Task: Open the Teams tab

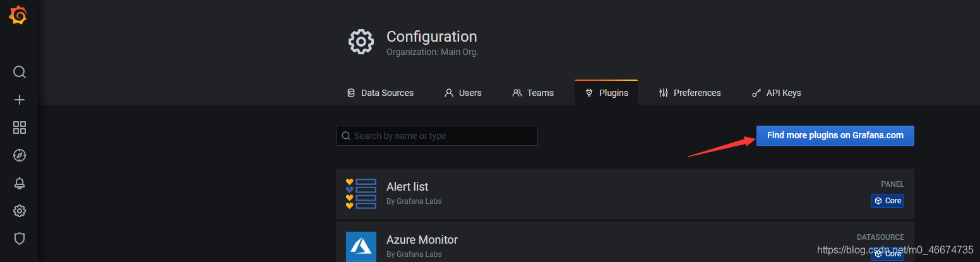Action: click(x=533, y=93)
